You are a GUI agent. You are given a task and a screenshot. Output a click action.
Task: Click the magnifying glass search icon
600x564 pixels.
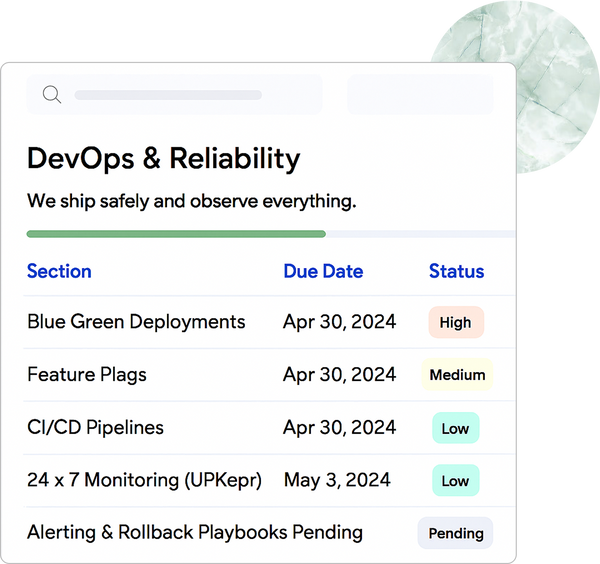point(52,95)
